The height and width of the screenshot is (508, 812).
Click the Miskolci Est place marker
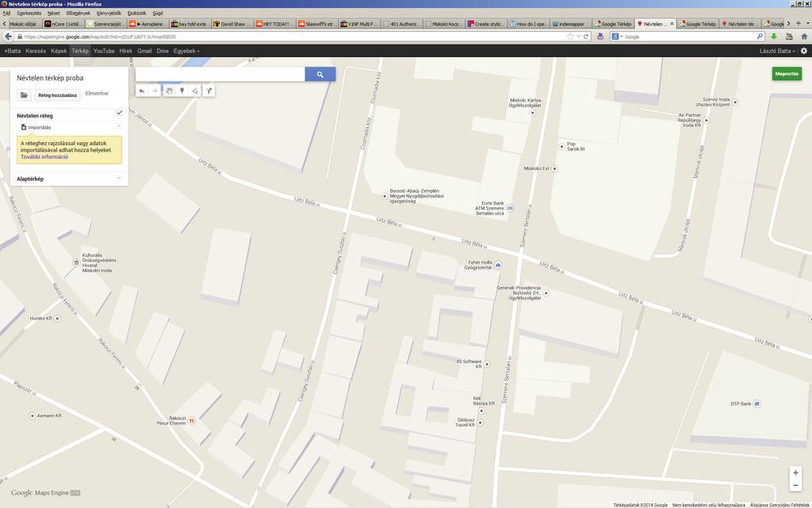coord(554,168)
